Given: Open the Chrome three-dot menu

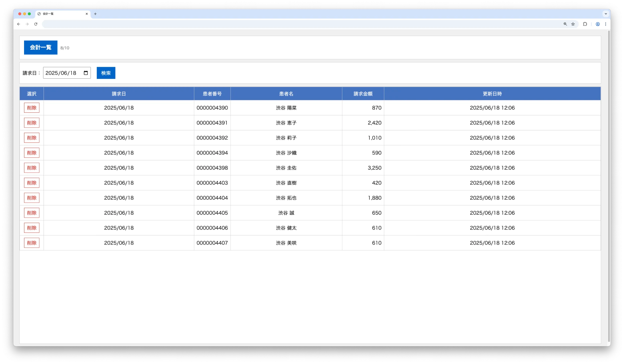Looking at the screenshot, I should click(606, 24).
